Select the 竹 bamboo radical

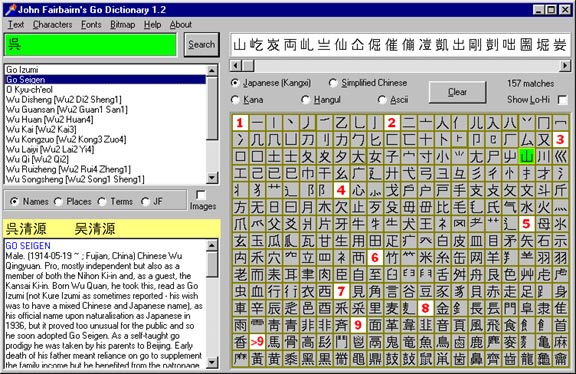click(x=392, y=258)
